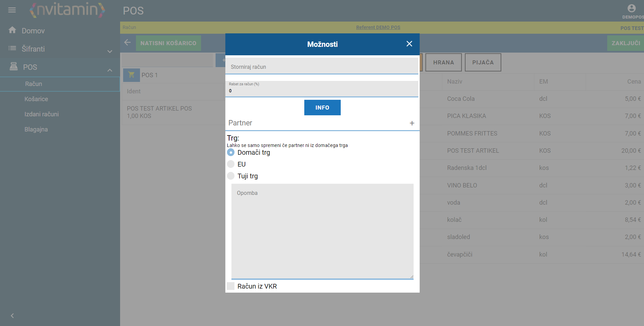The height and width of the screenshot is (326, 644).
Task: Choose the Tuji trg radio option
Action: pos(231,176)
